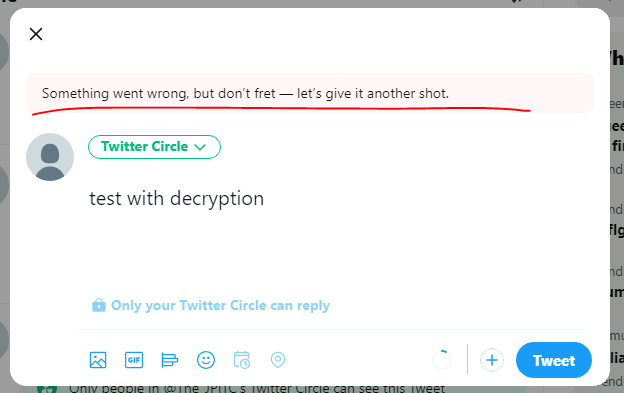Open the GIF picker

pyautogui.click(x=134, y=360)
